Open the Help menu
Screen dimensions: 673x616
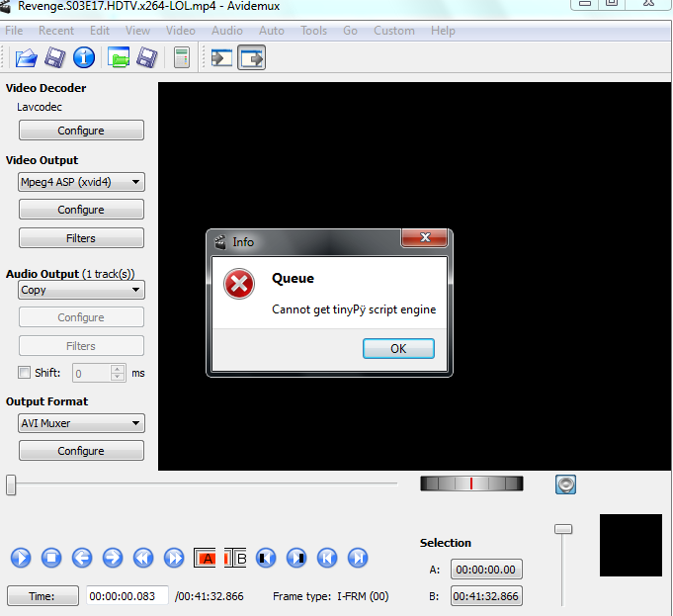click(x=443, y=31)
